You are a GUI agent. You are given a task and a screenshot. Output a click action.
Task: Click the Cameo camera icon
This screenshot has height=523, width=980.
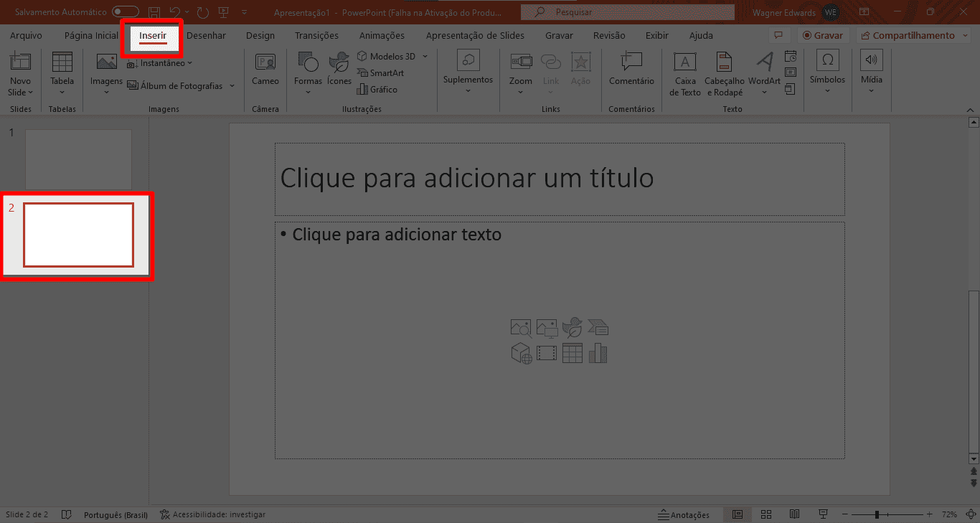tap(265, 62)
